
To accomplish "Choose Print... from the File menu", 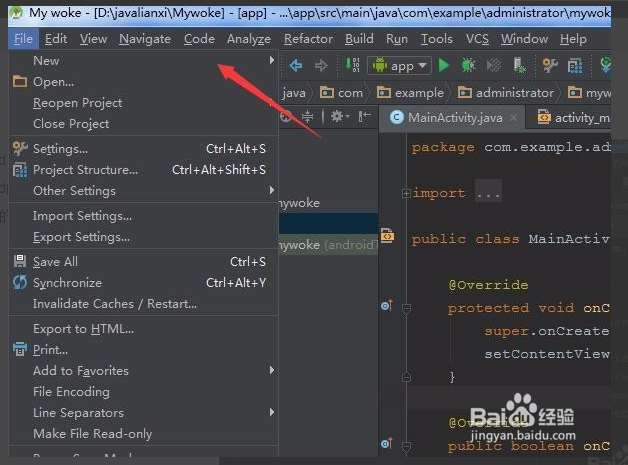I will coord(143,350).
